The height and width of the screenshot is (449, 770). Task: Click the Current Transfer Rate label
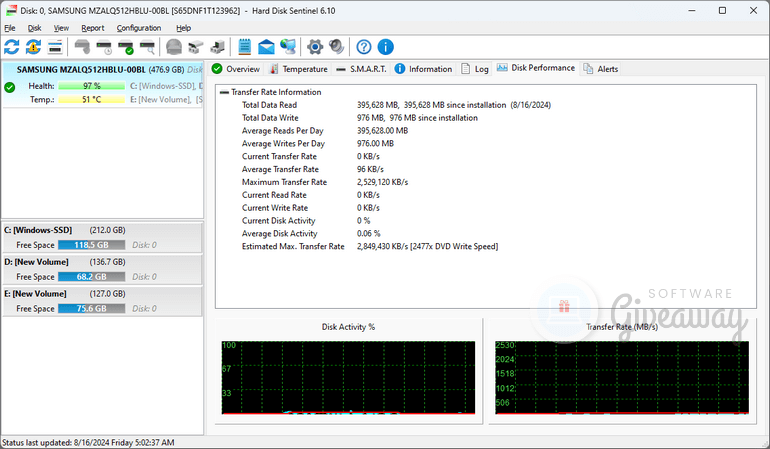(x=279, y=156)
